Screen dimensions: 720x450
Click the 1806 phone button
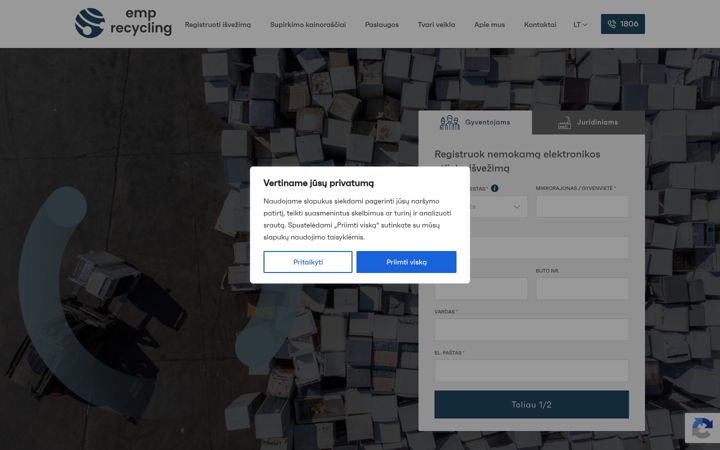point(623,24)
